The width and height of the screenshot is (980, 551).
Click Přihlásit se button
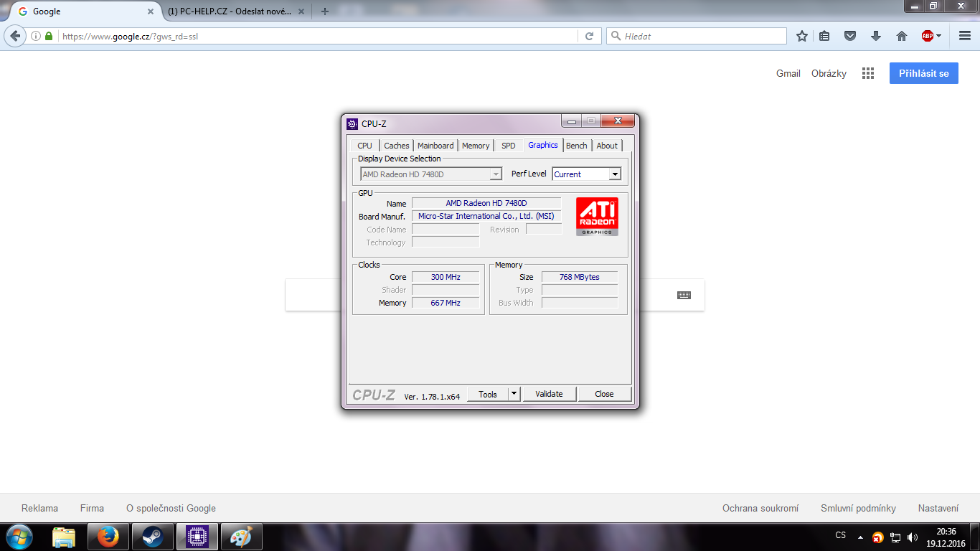tap(924, 73)
